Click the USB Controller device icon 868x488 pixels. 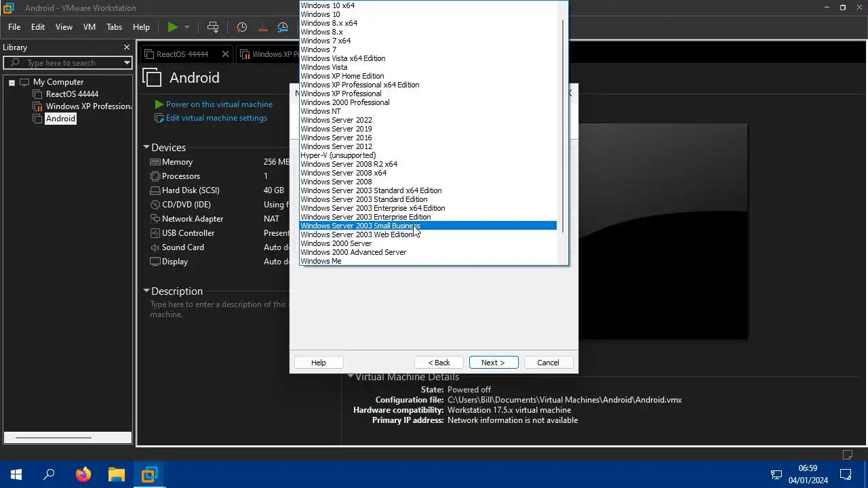tap(155, 233)
